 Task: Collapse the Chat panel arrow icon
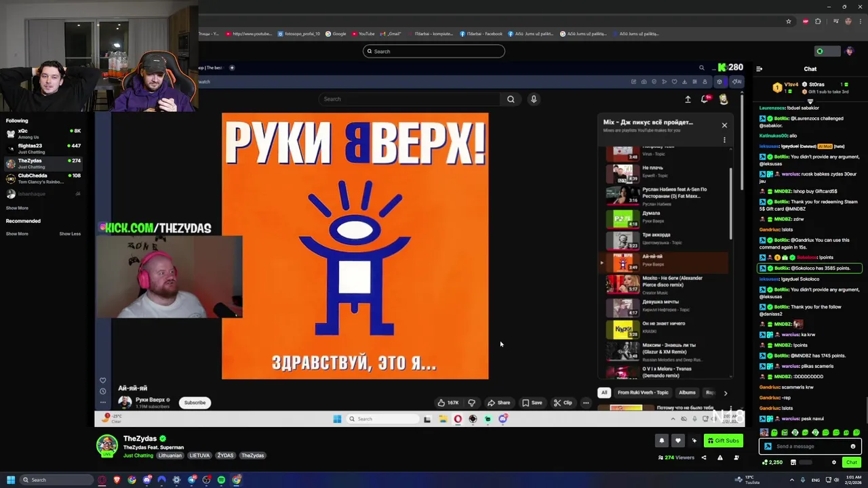(x=759, y=69)
